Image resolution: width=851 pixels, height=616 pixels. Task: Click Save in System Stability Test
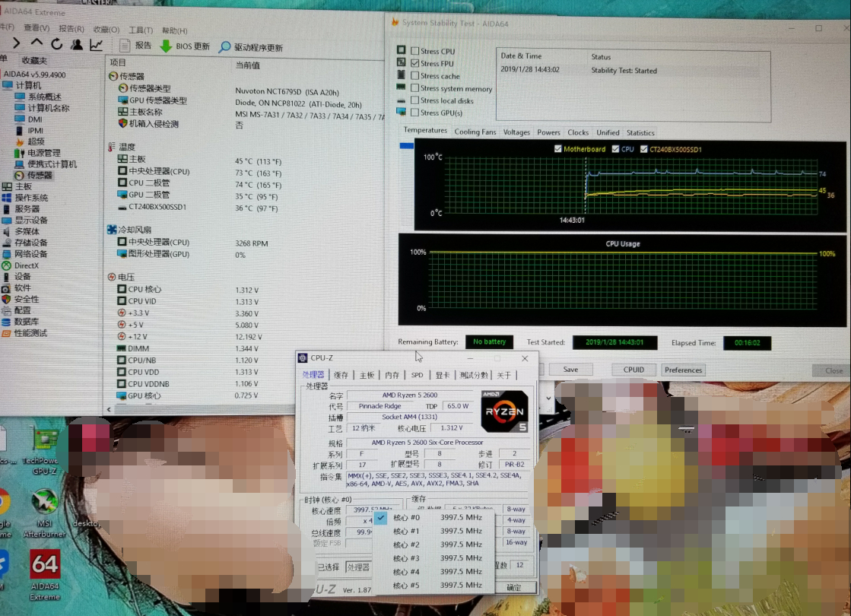pos(570,369)
